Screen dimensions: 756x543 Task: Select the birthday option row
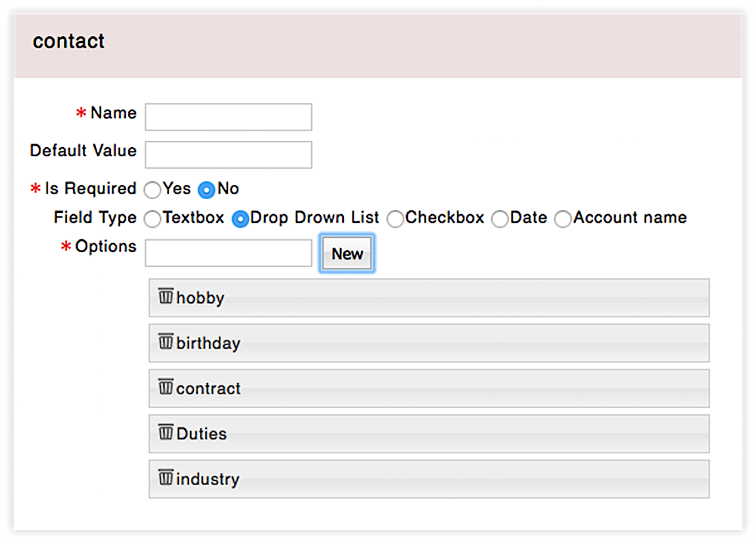point(429,343)
